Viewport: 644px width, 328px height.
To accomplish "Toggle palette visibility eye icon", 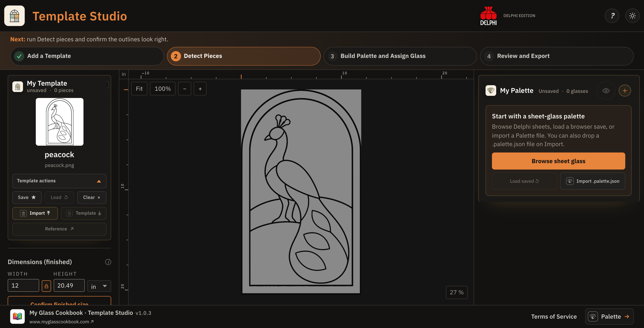I will 606,91.
